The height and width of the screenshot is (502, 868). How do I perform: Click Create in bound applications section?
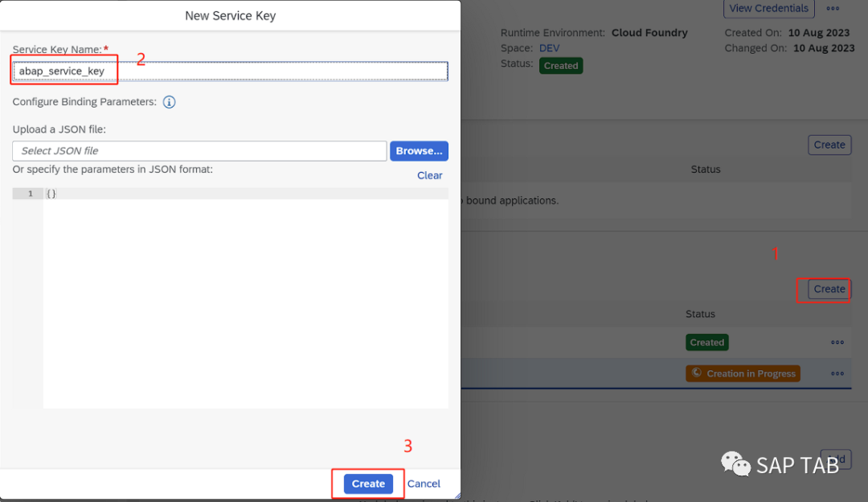[829, 145]
